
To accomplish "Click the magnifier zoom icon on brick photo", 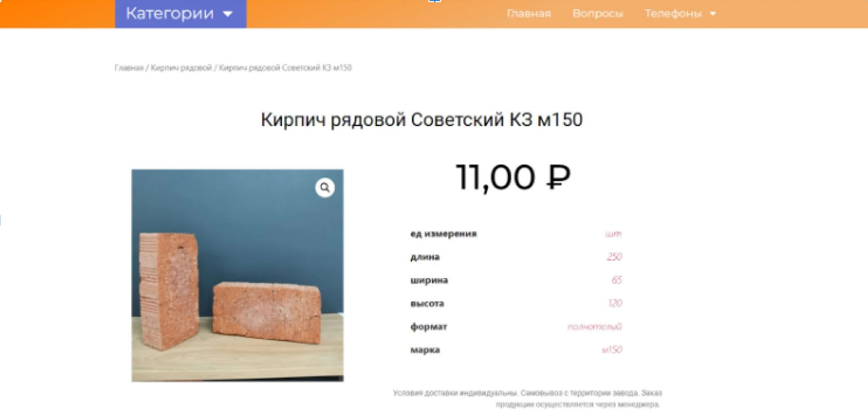I will (325, 188).
